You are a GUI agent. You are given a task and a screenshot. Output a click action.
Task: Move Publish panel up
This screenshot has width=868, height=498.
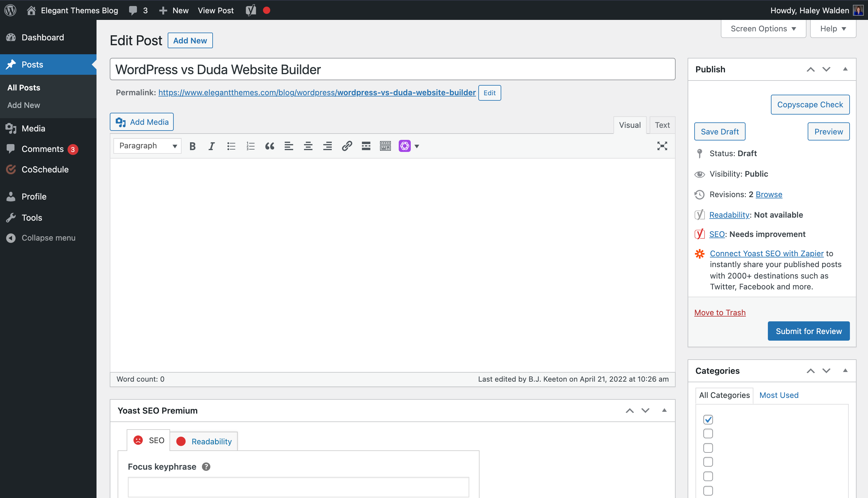[810, 69]
